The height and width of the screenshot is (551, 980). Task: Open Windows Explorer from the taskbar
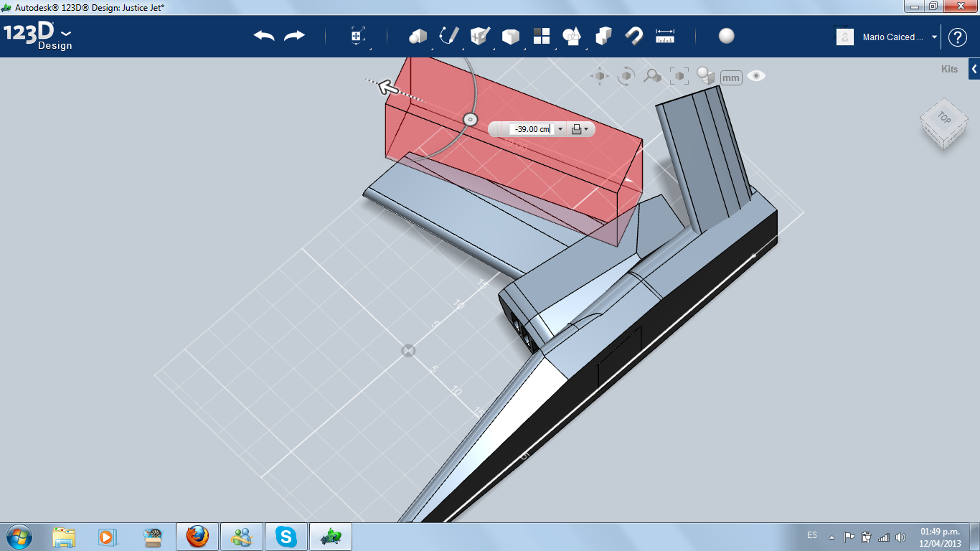click(x=64, y=537)
